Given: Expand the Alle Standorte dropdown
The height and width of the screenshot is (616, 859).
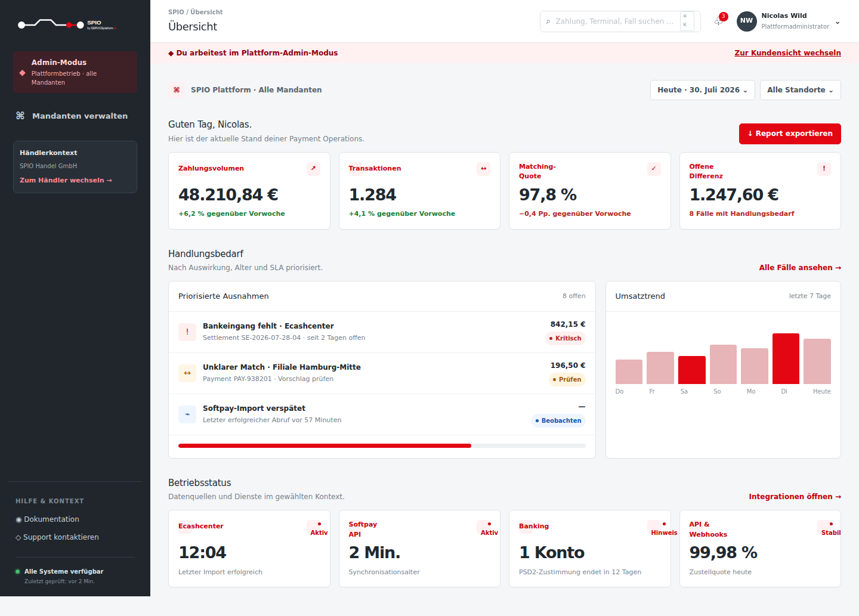Looking at the screenshot, I should [x=800, y=90].
